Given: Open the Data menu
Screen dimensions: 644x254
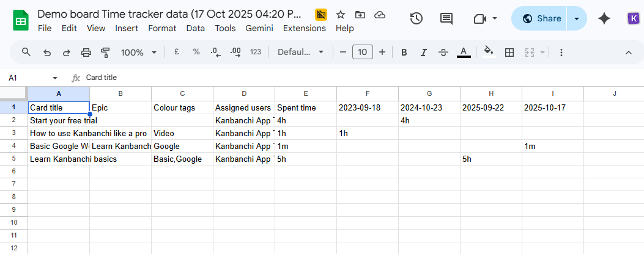Looking at the screenshot, I should tap(196, 28).
